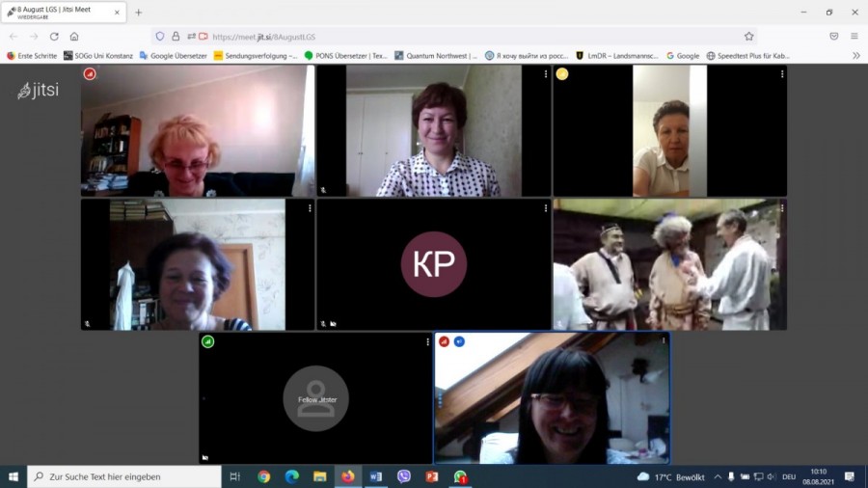Reload the Jitsi Meet page
The height and width of the screenshot is (488, 868).
[x=54, y=37]
